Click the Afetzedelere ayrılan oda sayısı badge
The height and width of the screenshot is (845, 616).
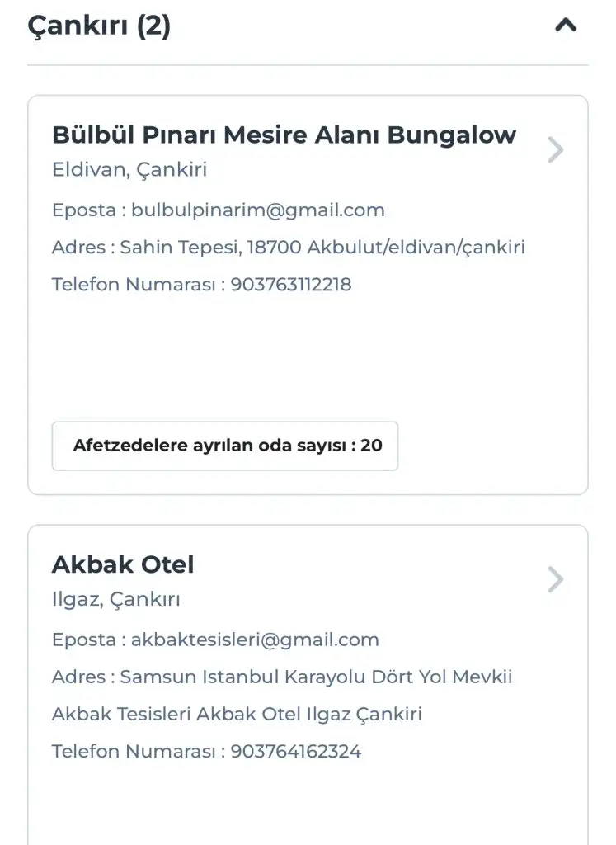(x=225, y=446)
